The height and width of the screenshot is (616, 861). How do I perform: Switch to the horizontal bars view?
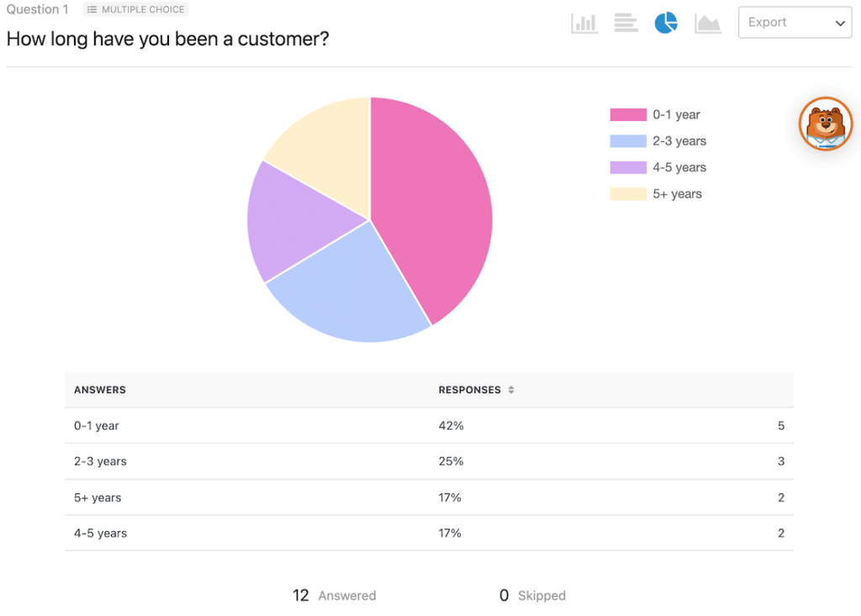(626, 23)
